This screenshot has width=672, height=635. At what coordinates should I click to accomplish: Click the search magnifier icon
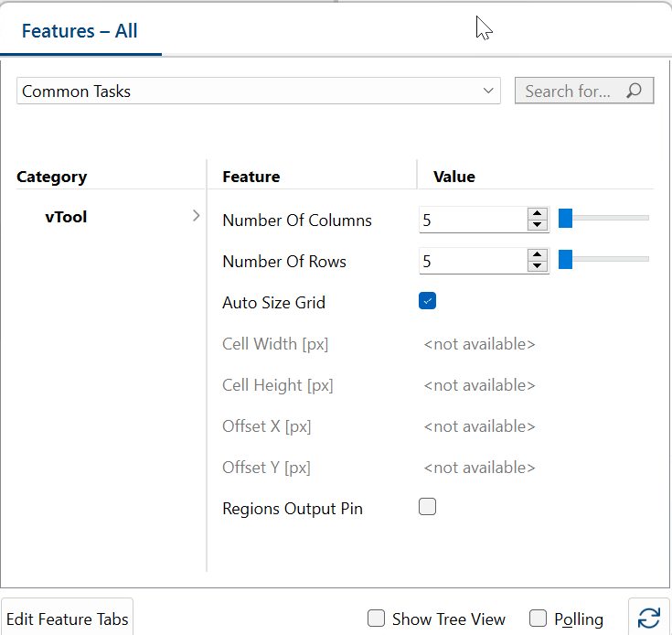point(634,91)
